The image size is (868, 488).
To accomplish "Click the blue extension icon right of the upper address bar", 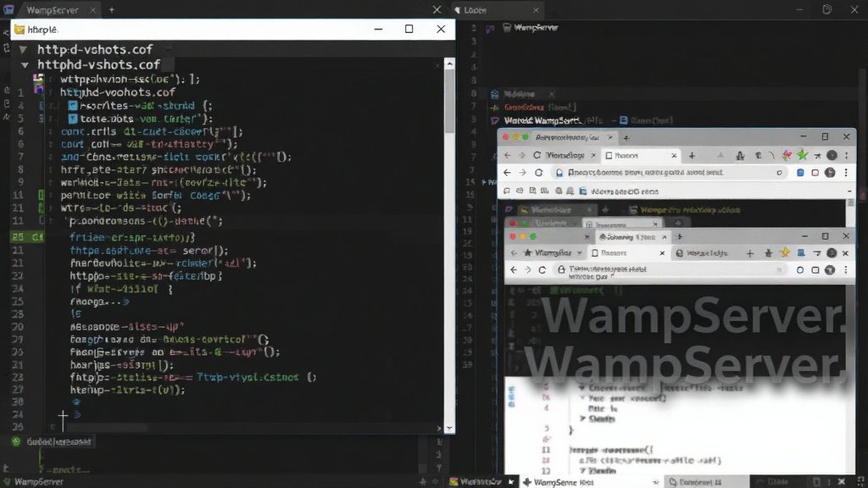I will coord(800,173).
